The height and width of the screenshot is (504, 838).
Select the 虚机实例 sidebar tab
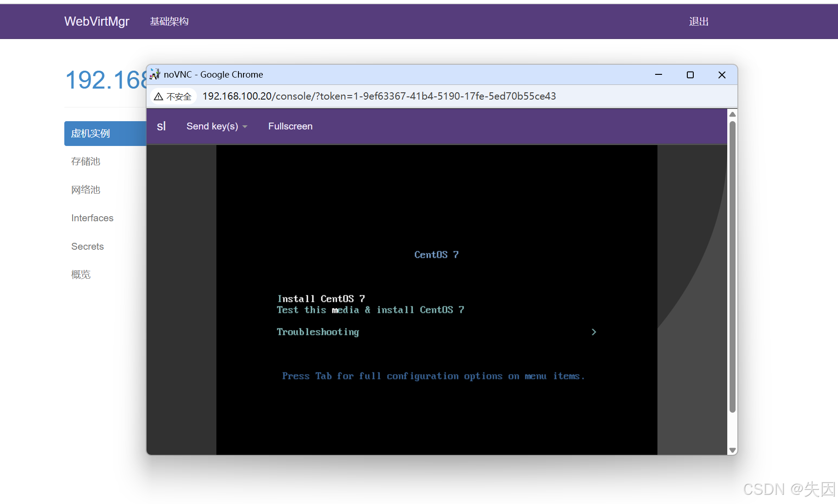[105, 134]
